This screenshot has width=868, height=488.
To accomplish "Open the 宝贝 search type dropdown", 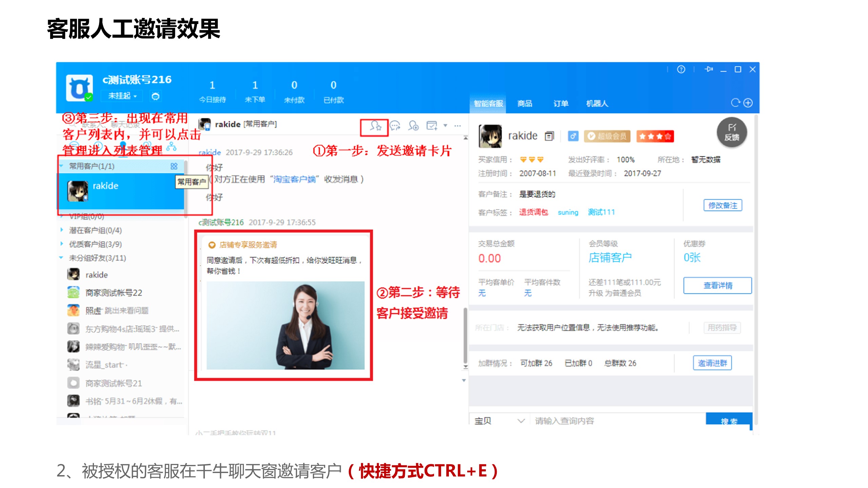I will point(499,421).
